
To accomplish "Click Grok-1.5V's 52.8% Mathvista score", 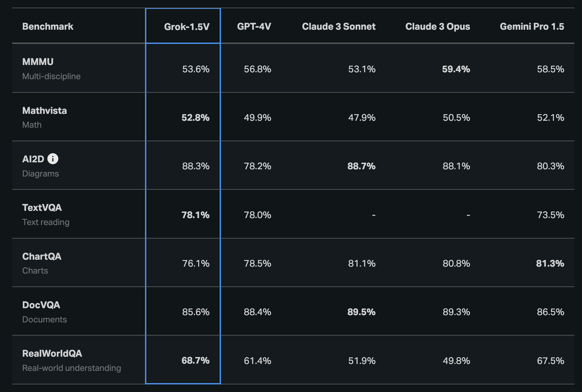I will [196, 118].
